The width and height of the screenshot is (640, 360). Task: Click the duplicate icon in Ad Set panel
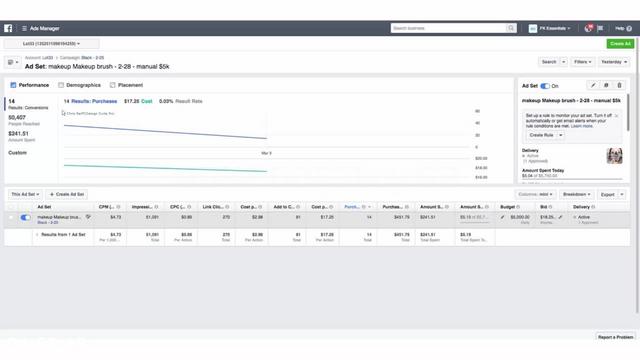[606, 85]
